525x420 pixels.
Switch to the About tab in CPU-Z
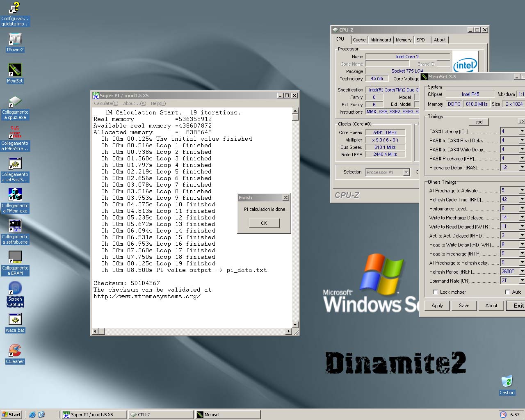point(440,40)
